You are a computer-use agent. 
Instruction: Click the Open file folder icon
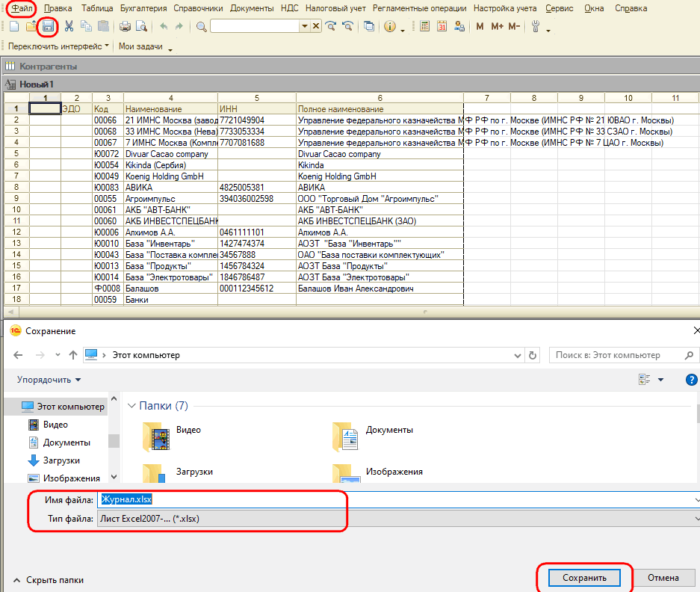[x=31, y=26]
